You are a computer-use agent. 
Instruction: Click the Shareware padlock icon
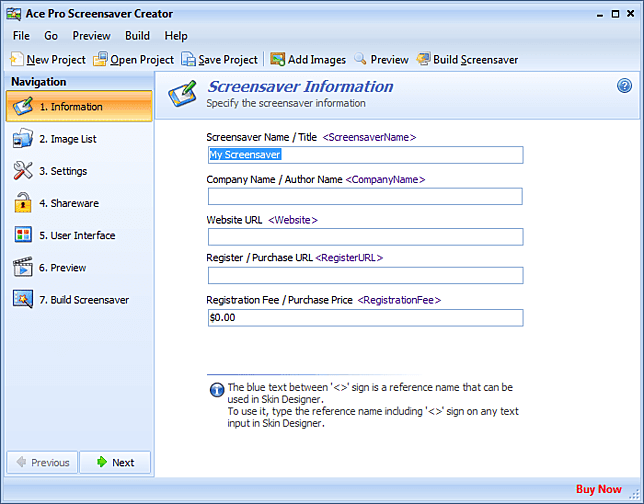(x=23, y=203)
